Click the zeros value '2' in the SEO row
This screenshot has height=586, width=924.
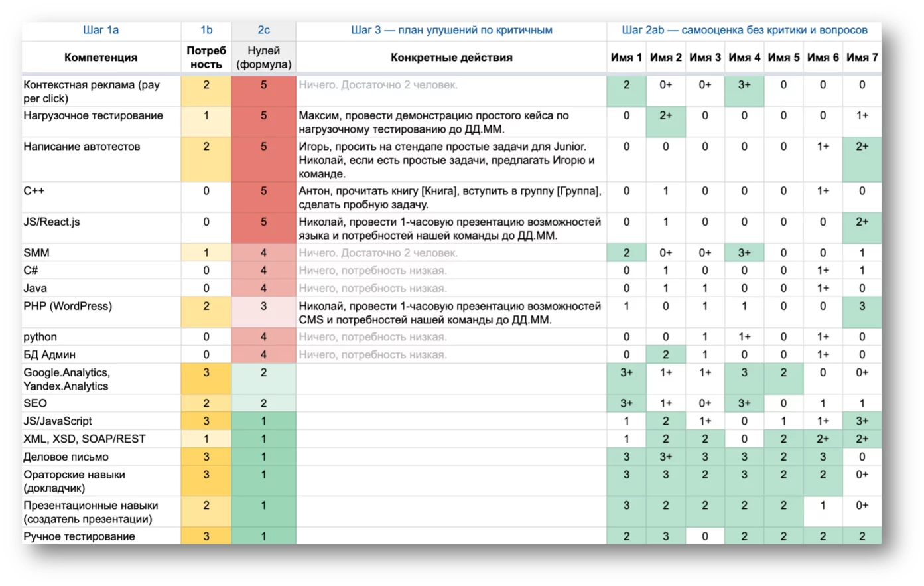click(x=263, y=403)
